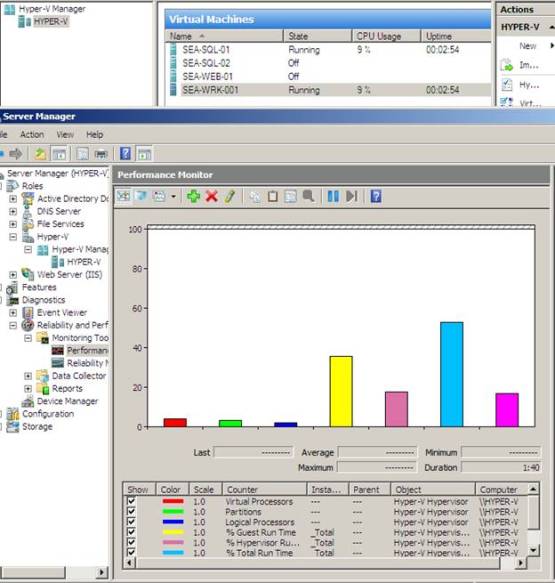Click the Zoom magnifier icon in Performance Monitor

pyautogui.click(x=309, y=196)
